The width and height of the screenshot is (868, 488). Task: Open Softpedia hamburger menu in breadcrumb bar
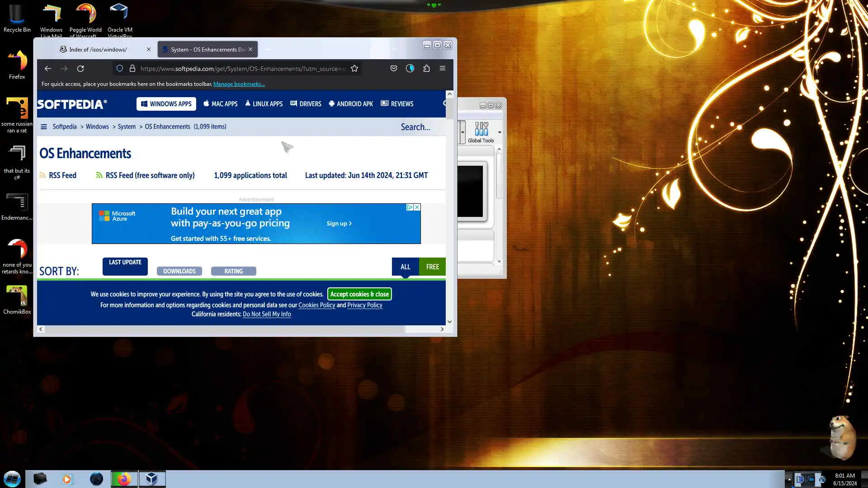point(44,127)
